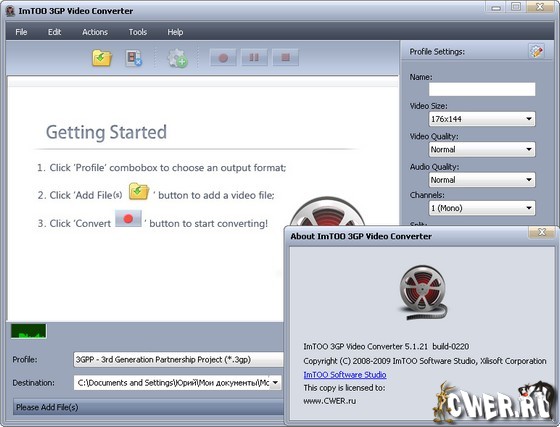This screenshot has width=560, height=427.
Task: Click the film reel logo in About dialog
Action: coord(423,292)
